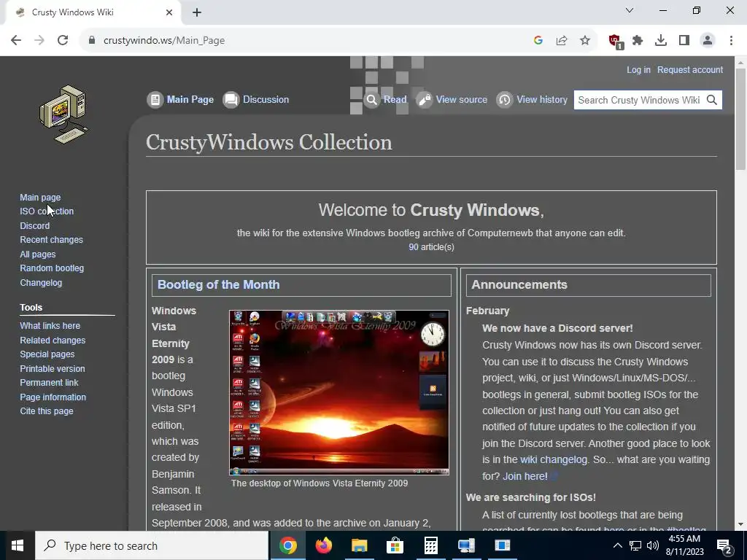Click the Google icon in the address bar
Screen dimensions: 747x560
click(x=538, y=41)
